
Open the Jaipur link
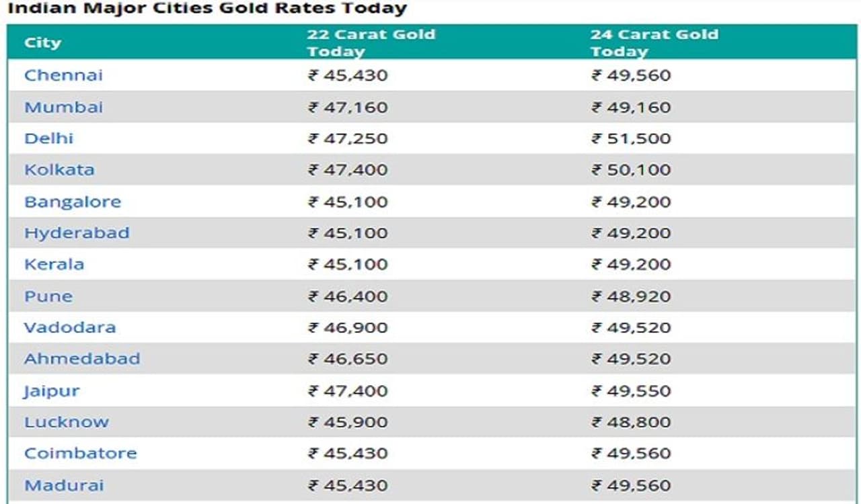(x=52, y=390)
